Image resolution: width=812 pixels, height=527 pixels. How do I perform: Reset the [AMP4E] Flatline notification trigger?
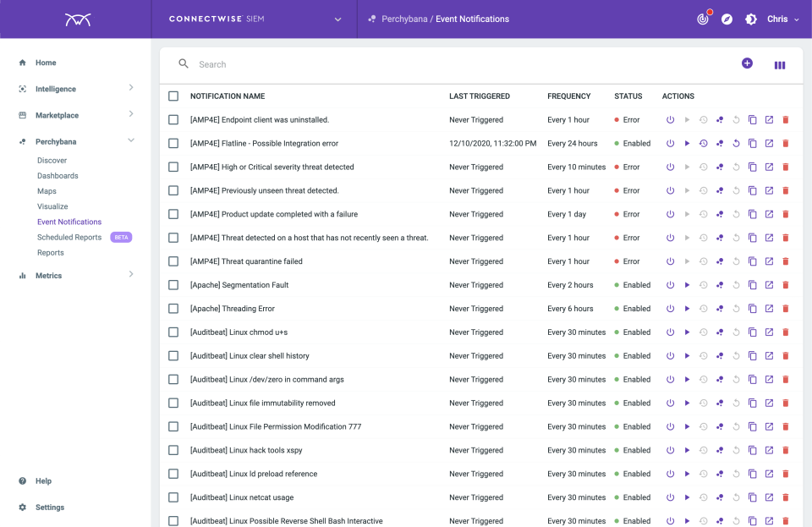coord(737,143)
